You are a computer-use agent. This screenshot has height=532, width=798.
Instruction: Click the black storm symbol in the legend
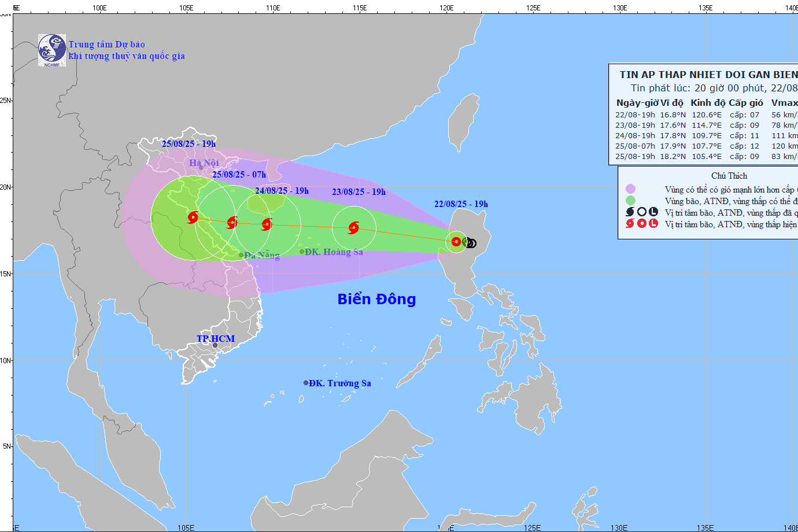click(x=630, y=212)
